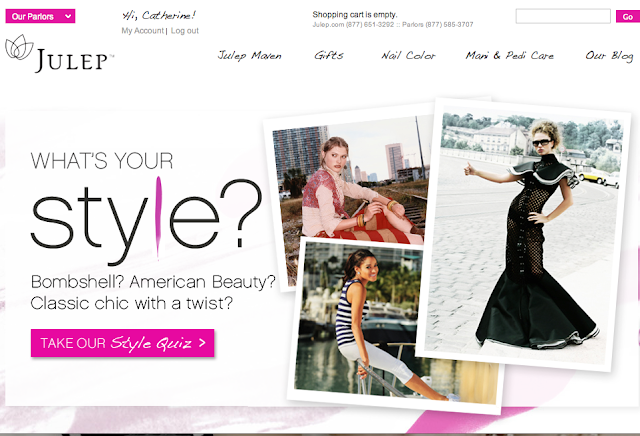Open the My Account link
This screenshot has height=436, width=640.
pyautogui.click(x=142, y=31)
